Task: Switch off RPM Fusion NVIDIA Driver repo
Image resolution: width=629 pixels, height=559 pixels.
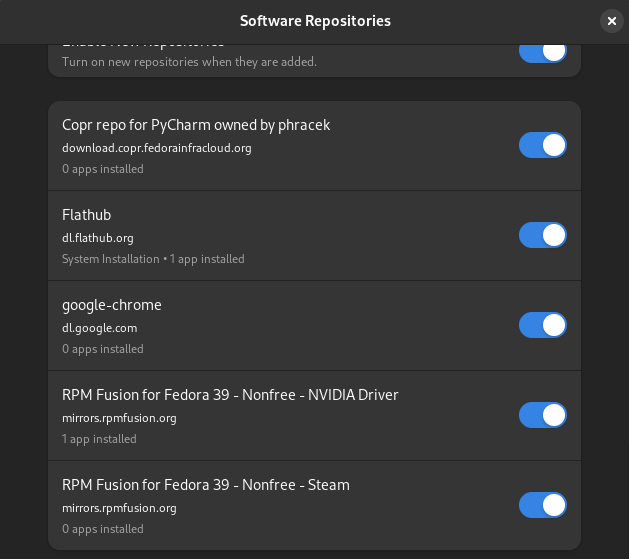Action: click(x=542, y=415)
